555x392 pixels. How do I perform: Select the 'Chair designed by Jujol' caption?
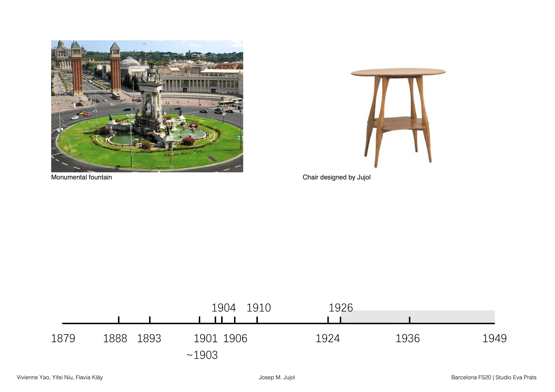coord(336,177)
